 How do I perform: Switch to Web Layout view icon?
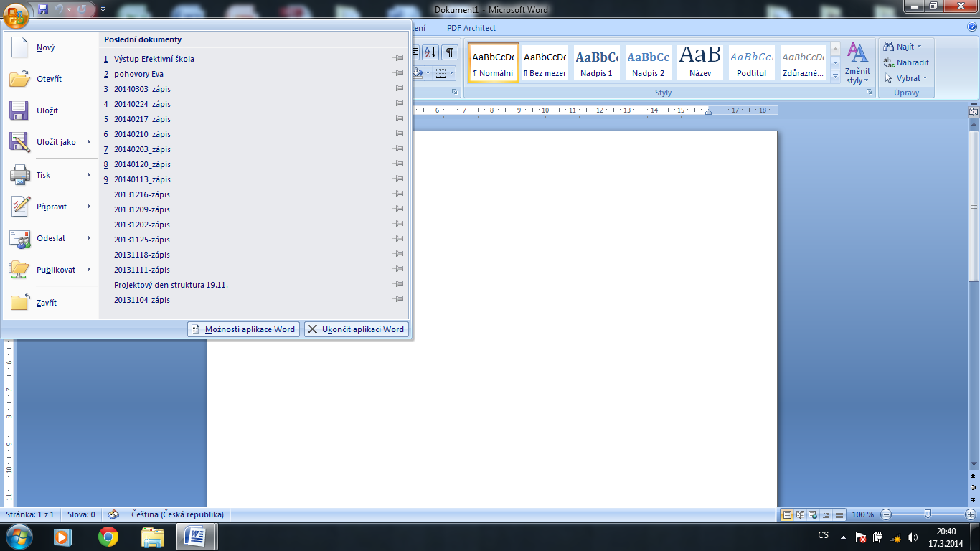click(x=813, y=514)
